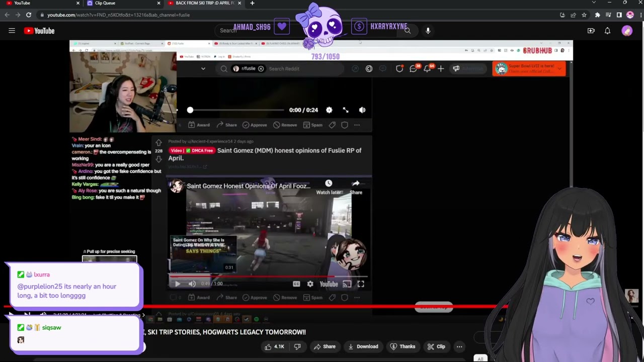
Task: Fullscreen the 0:24 Reddit player in the stream
Action: point(346,110)
